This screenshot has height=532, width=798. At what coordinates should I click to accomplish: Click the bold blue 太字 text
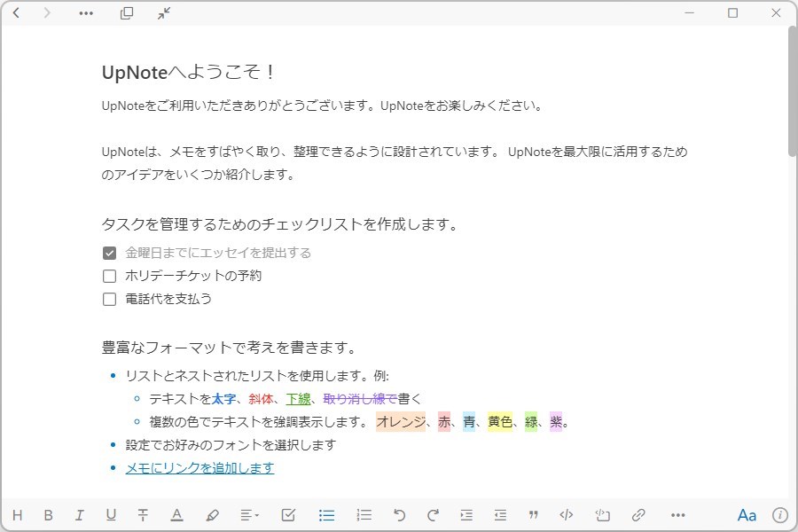(224, 399)
